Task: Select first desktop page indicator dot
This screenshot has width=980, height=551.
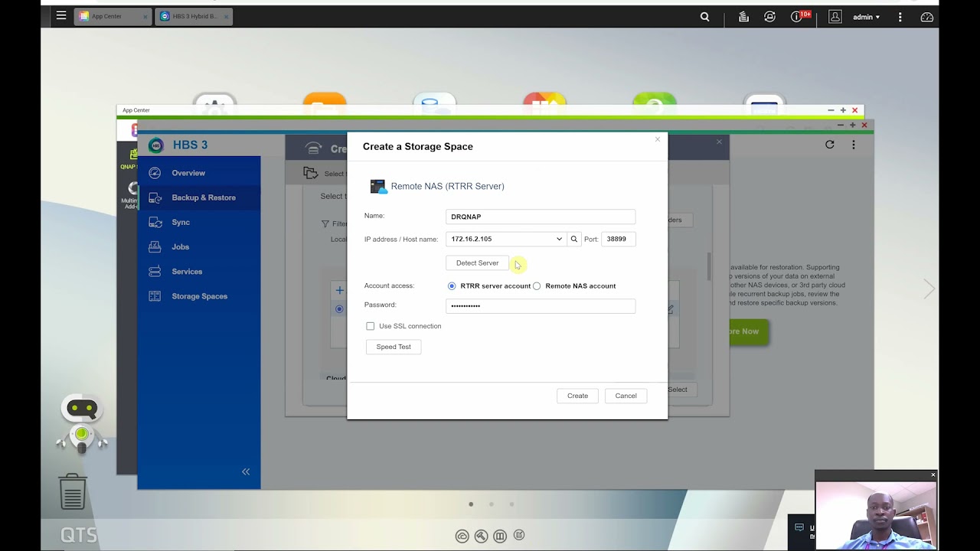Action: [471, 504]
